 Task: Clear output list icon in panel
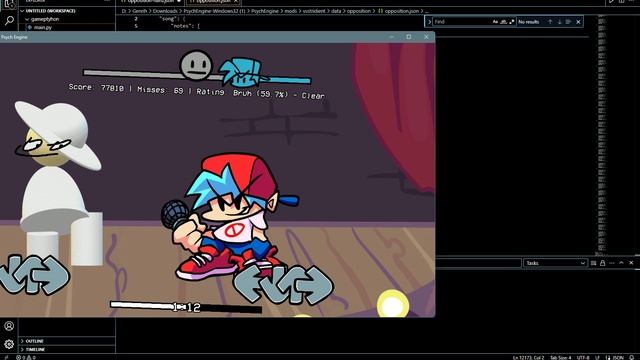[593, 263]
